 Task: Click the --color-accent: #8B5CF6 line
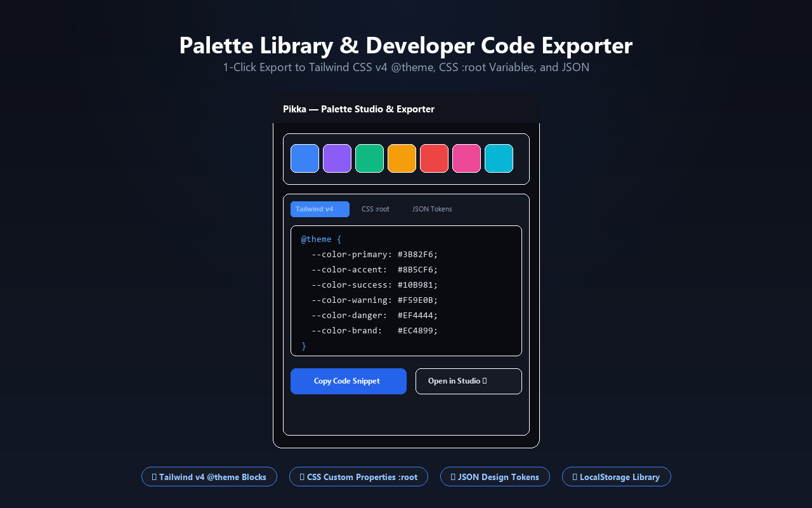click(x=374, y=270)
